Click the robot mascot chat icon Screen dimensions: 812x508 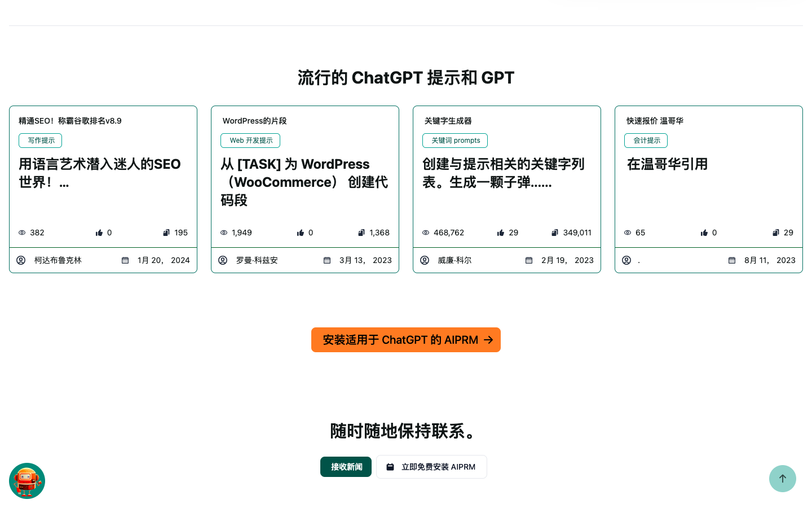pyautogui.click(x=27, y=481)
